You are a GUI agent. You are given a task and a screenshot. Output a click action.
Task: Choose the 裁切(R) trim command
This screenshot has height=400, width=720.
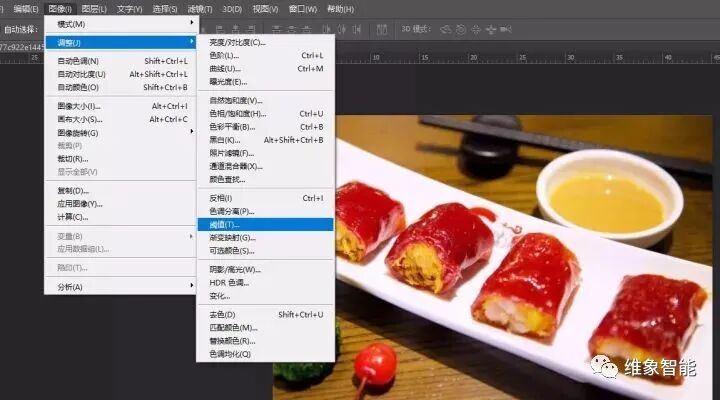point(121,159)
